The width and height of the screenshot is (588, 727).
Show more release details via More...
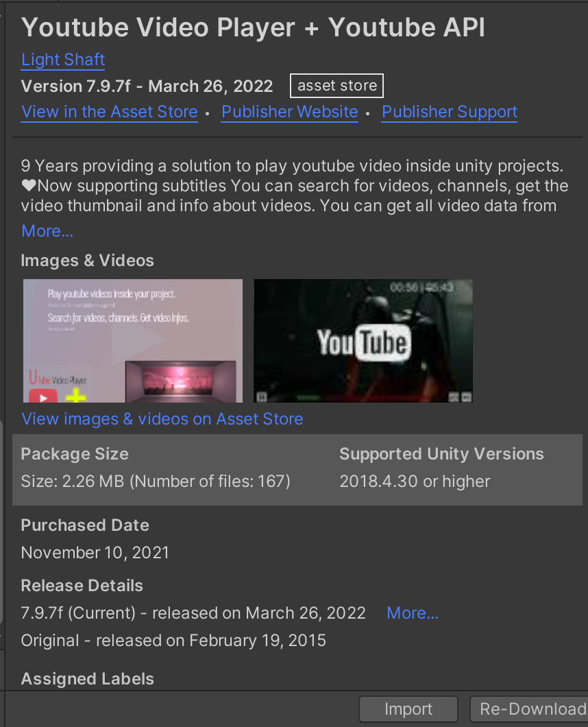[413, 613]
